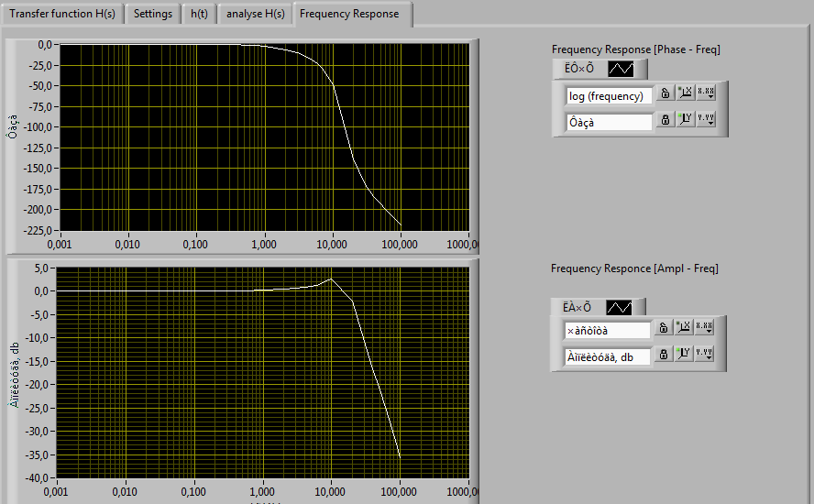The height and width of the screenshot is (504, 814).
Task: Toggle Y-axis autoscale lock for Ampl graph
Action: (664, 354)
